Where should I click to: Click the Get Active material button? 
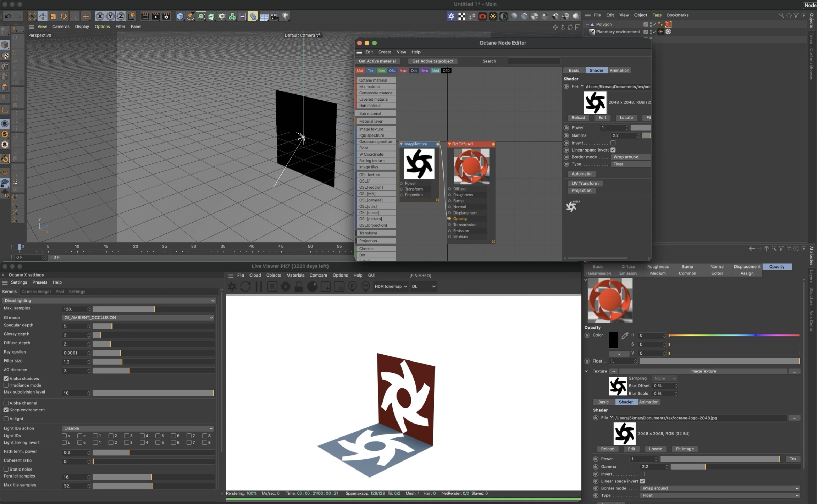[377, 61]
